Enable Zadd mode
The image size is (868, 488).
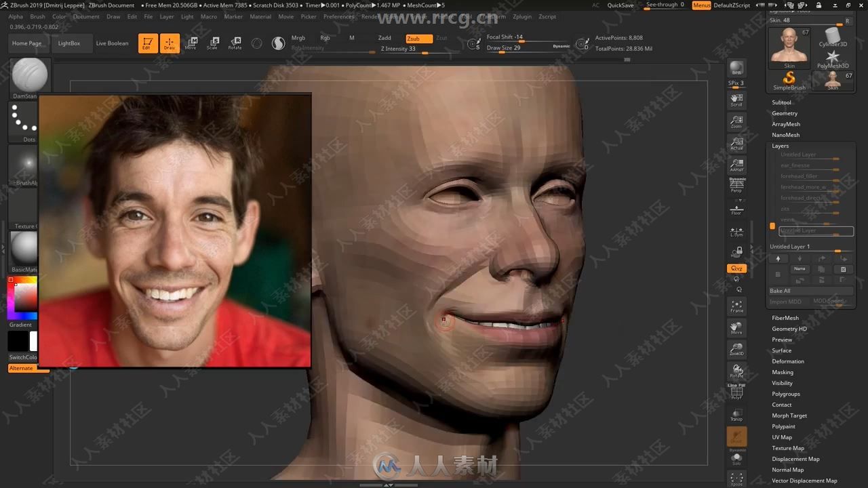click(384, 38)
